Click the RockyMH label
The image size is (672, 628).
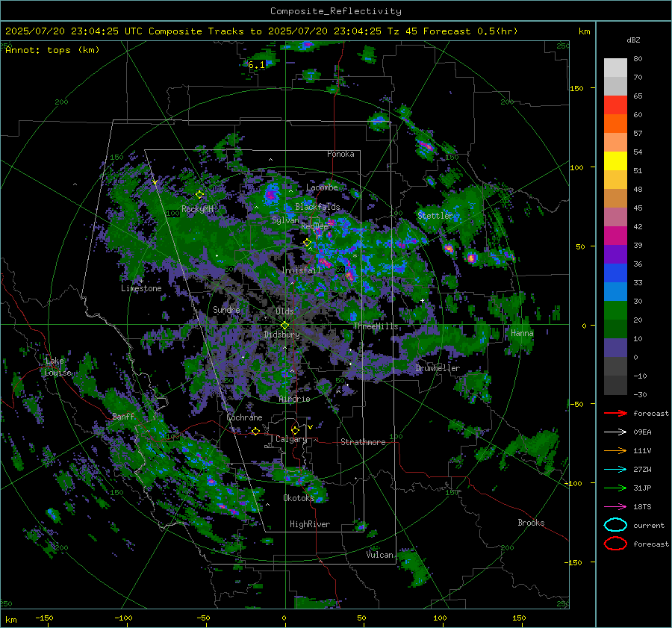[198, 209]
